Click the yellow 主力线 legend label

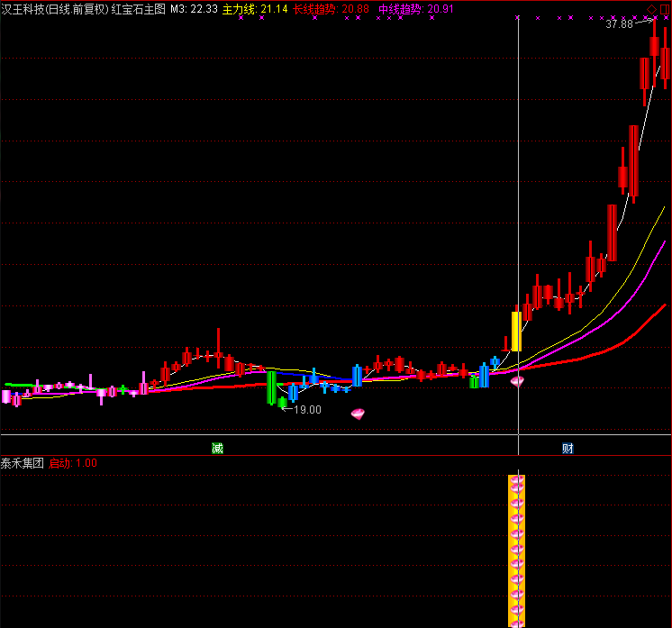(x=239, y=8)
